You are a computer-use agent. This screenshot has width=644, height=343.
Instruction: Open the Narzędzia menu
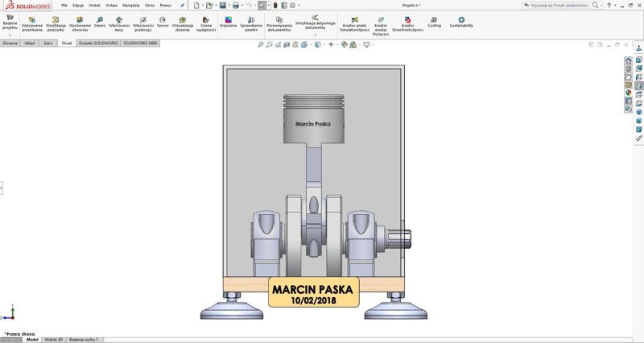[130, 5]
